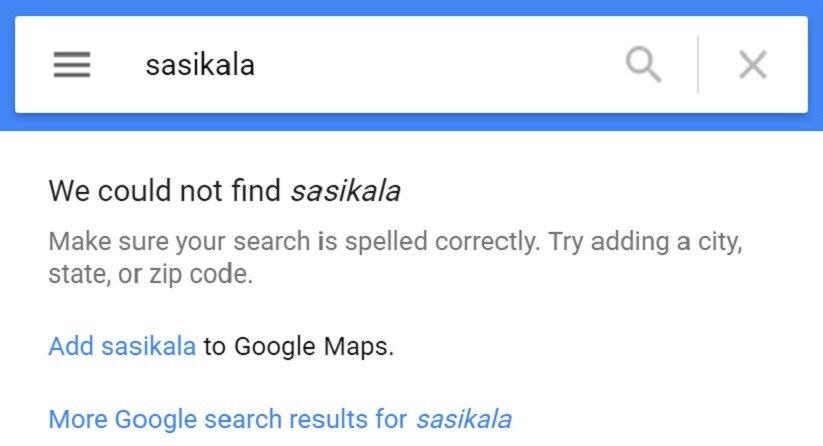
Task: Show the side menu with the three-line icon
Action: coord(72,65)
